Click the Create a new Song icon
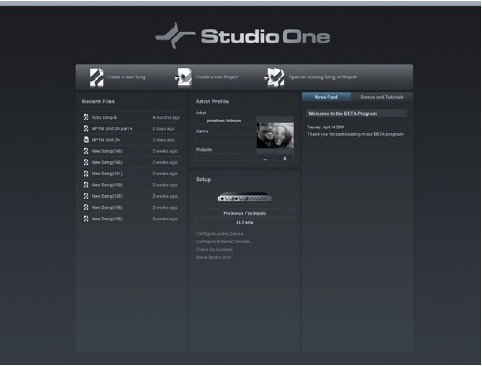This screenshot has height=366, width=482. click(x=96, y=77)
